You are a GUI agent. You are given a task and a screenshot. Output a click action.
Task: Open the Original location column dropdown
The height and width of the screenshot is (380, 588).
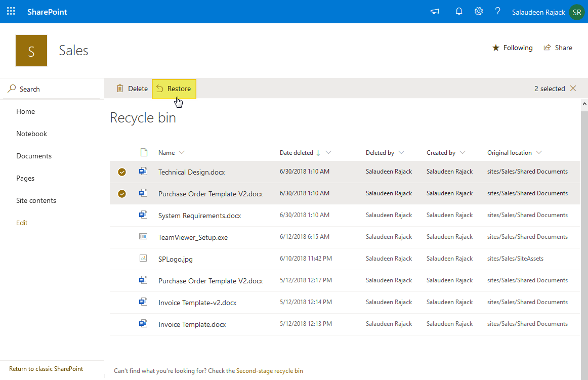540,152
